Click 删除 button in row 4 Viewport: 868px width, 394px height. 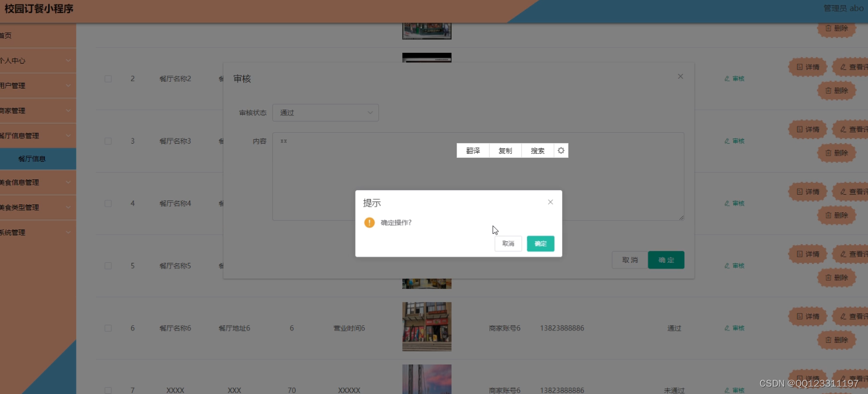point(837,215)
